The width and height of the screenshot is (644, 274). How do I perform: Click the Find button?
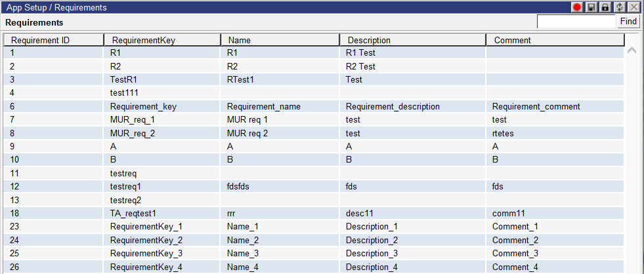tap(628, 22)
